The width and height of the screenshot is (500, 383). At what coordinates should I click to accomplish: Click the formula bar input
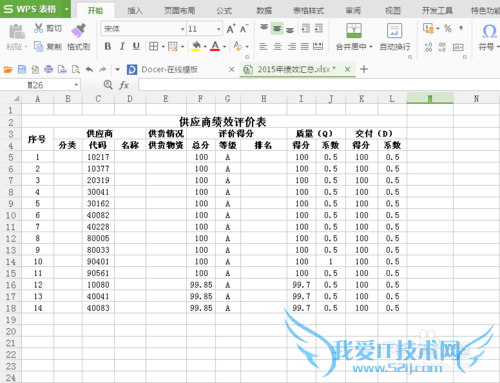click(x=319, y=85)
